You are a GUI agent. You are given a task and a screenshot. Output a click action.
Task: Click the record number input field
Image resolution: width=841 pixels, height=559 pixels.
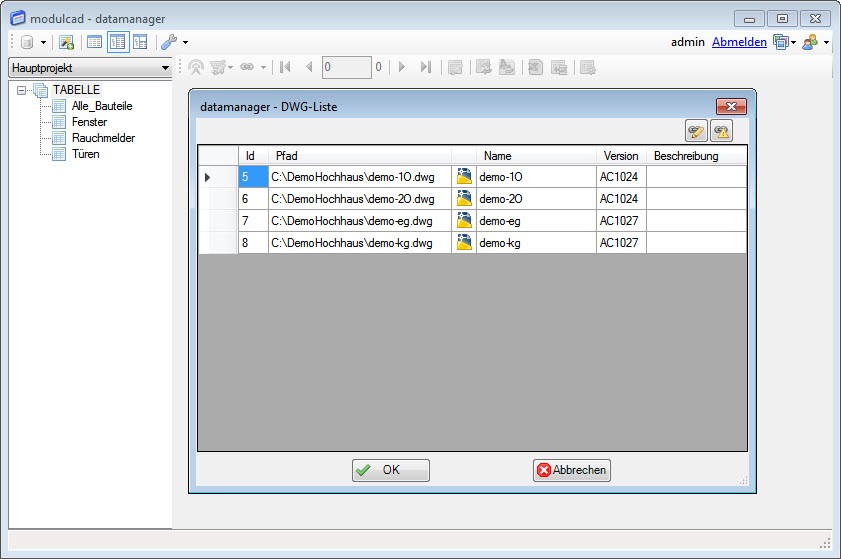(346, 67)
